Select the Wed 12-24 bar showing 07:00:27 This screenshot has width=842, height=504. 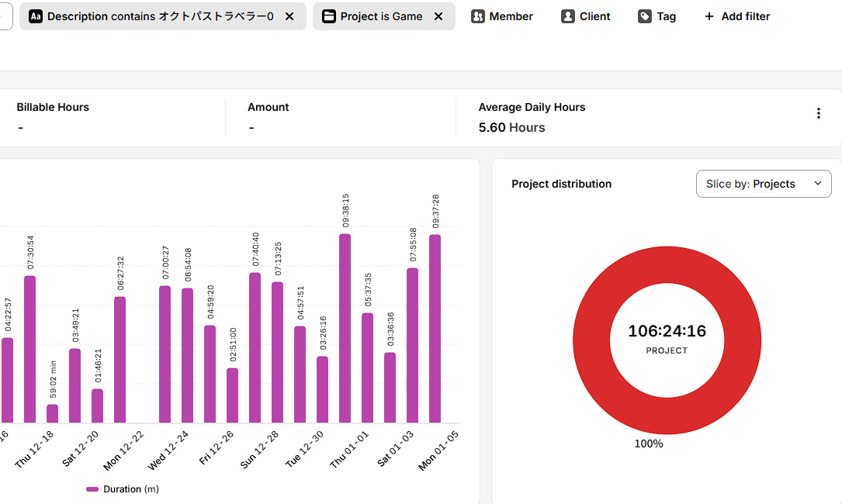coord(165,354)
